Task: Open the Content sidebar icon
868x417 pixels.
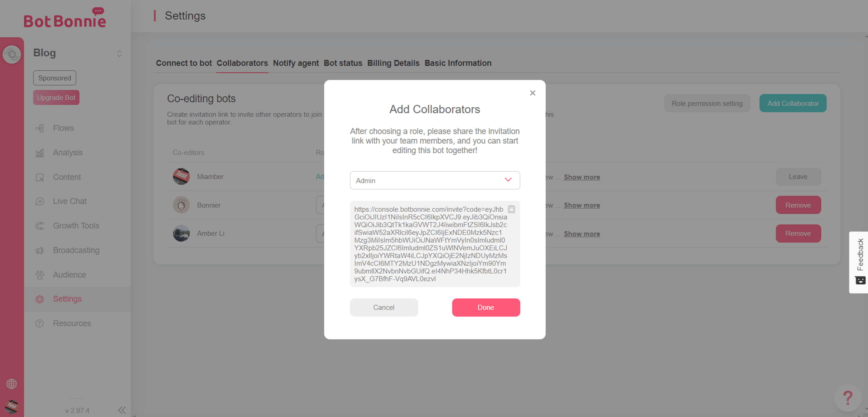Action: pyautogui.click(x=40, y=177)
